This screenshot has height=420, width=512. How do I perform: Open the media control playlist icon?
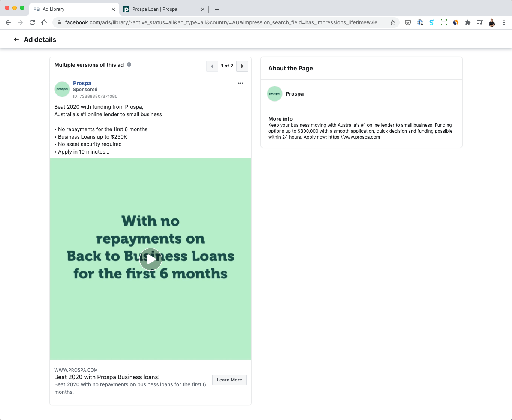pyautogui.click(x=480, y=22)
